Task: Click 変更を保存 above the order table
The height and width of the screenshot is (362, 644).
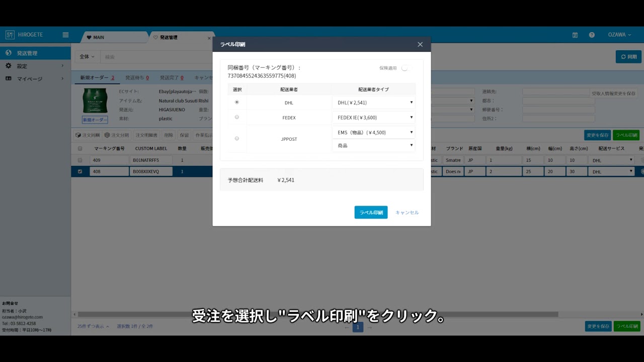Action: click(597, 135)
